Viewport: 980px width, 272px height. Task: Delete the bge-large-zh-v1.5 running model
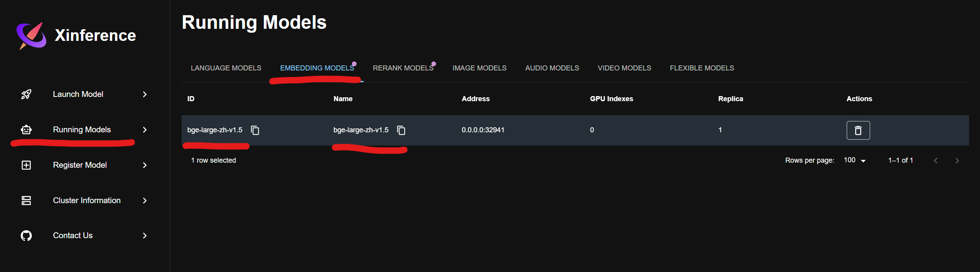(x=858, y=130)
